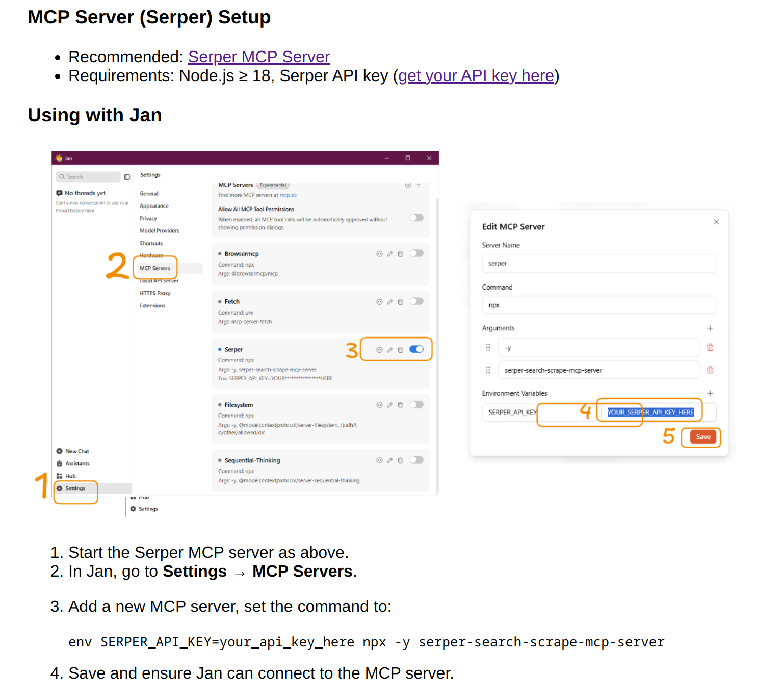Toggle Allow All MCP Tool Permissions

point(416,218)
